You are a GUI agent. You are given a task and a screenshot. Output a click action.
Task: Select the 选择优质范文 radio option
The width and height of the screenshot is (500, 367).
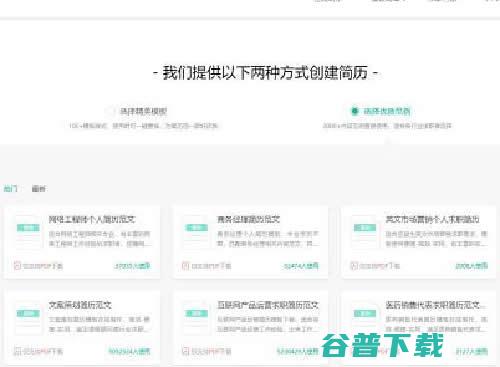pos(381,111)
